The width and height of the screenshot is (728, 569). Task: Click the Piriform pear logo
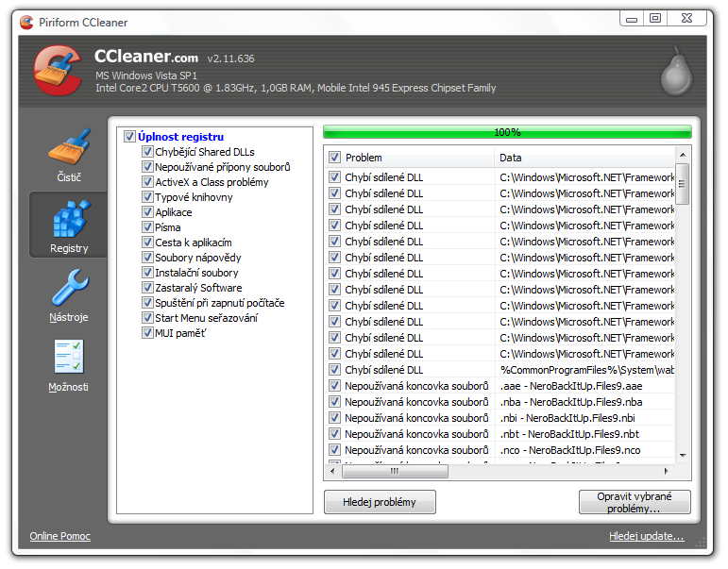click(x=676, y=71)
